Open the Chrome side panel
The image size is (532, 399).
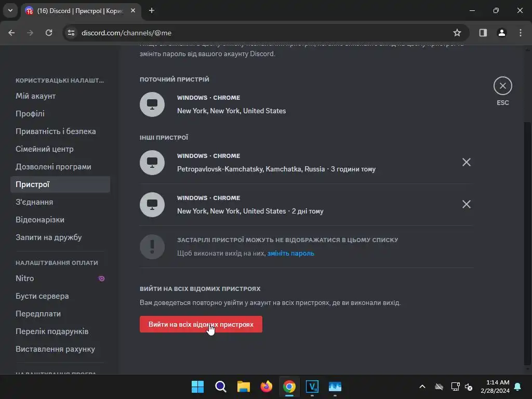pos(483,33)
